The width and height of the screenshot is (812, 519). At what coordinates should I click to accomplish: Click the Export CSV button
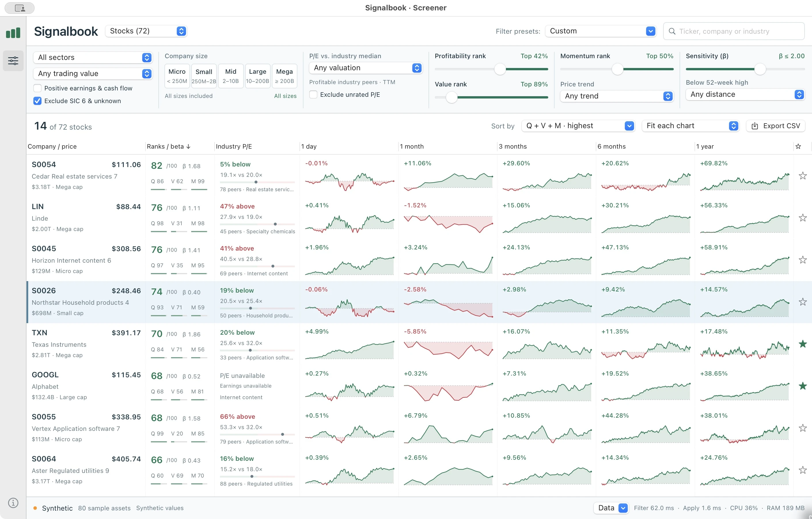tap(776, 126)
